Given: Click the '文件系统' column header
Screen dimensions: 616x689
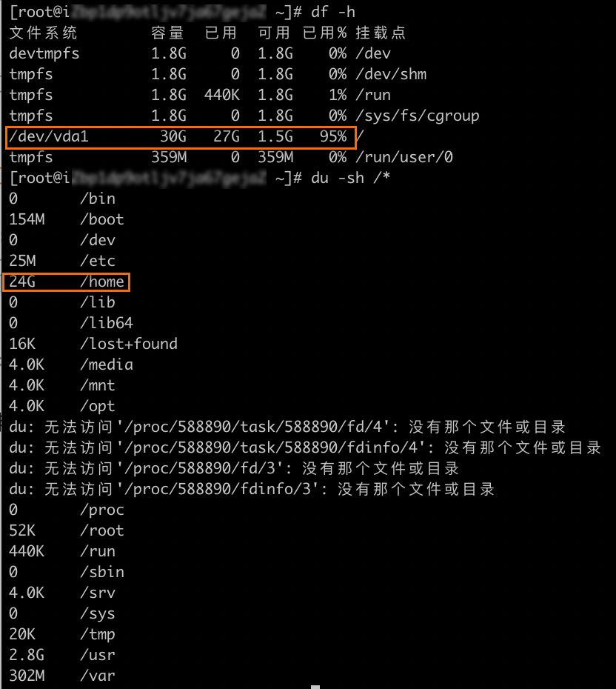Looking at the screenshot, I should coord(43,33).
